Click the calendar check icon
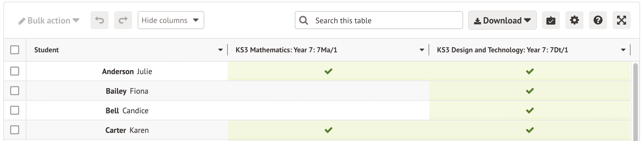This screenshot has width=644, height=141. (x=551, y=20)
